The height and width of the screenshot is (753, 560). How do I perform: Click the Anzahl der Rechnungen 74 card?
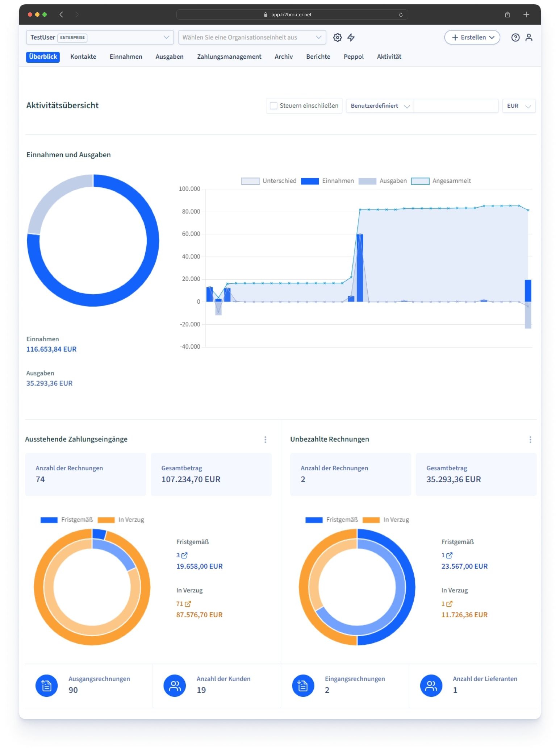pyautogui.click(x=85, y=474)
